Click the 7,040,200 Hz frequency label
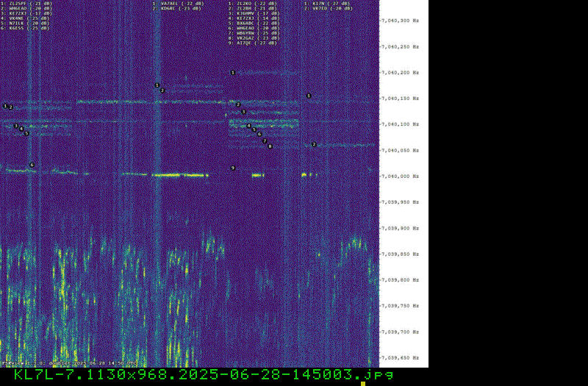Screen dimensions: 588x386 [x=400, y=73]
